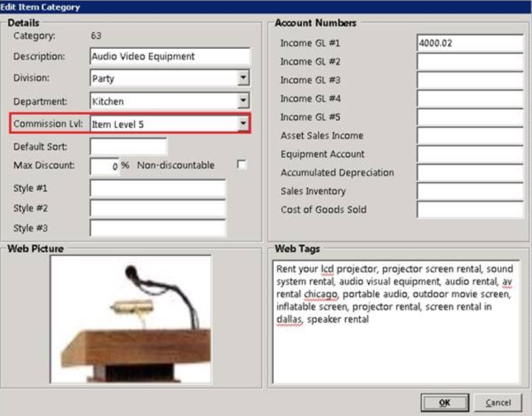Click the Max Discount percentage field
Viewport: 532px width, 416px height.
point(105,166)
